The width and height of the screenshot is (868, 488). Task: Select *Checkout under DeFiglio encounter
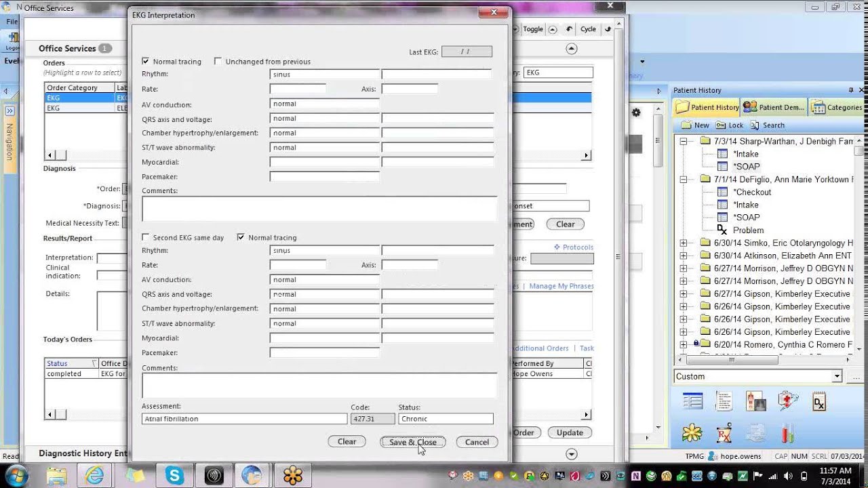point(752,192)
